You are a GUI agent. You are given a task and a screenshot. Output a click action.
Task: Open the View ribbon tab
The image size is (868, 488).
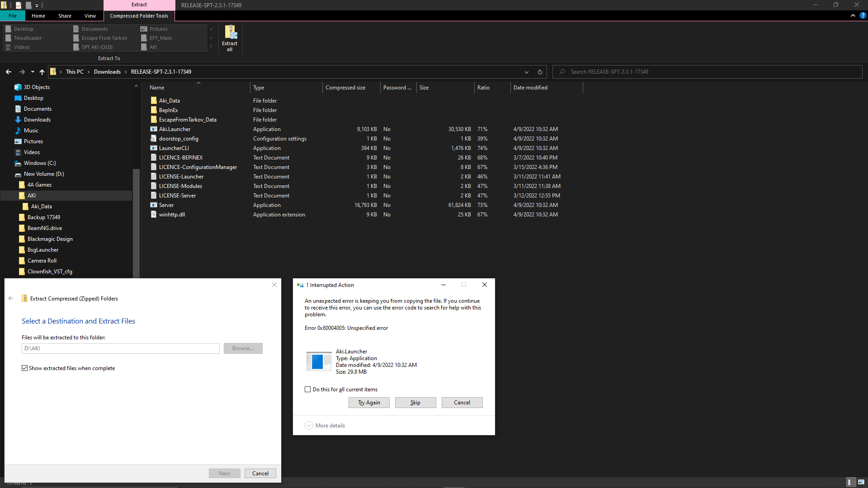tap(90, 16)
